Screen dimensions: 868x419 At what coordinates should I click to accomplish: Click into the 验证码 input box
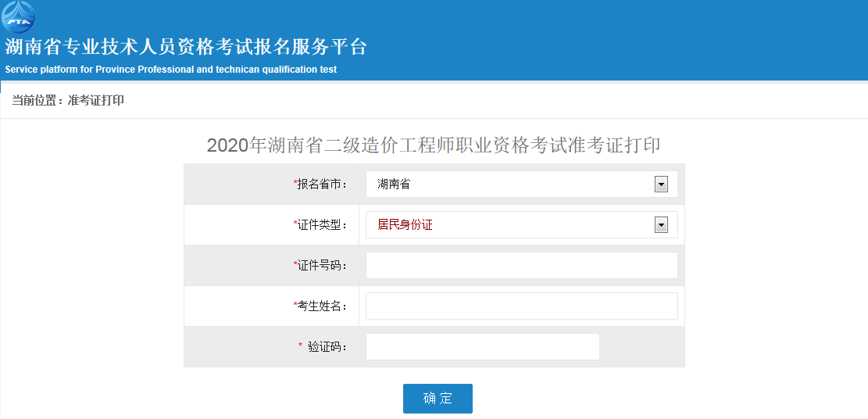point(483,346)
